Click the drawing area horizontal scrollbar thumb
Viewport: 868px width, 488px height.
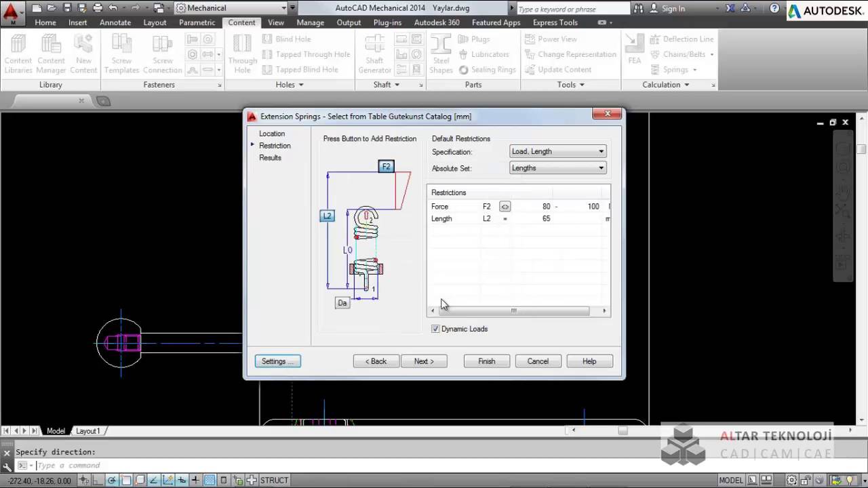tap(623, 430)
